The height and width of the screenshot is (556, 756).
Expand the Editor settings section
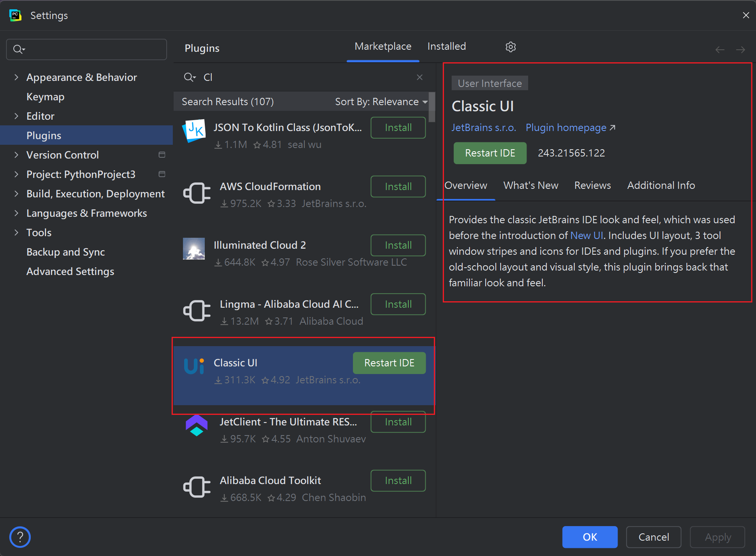tap(17, 116)
